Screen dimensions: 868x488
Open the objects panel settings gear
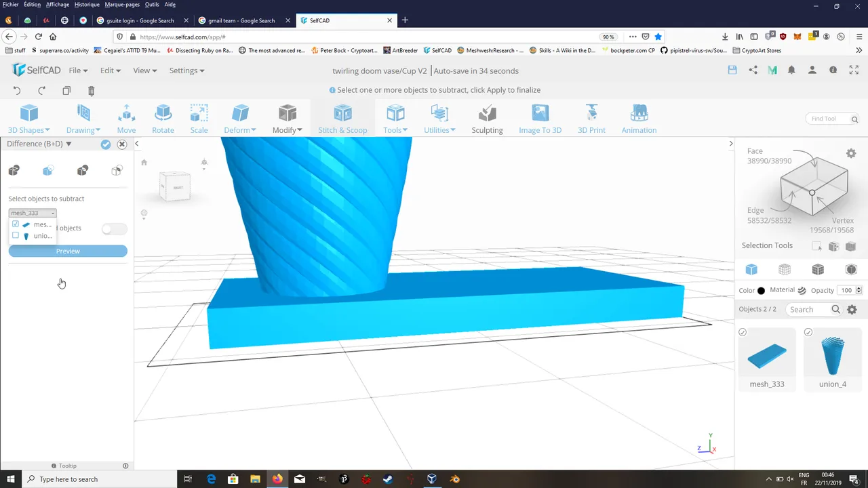[x=852, y=310]
